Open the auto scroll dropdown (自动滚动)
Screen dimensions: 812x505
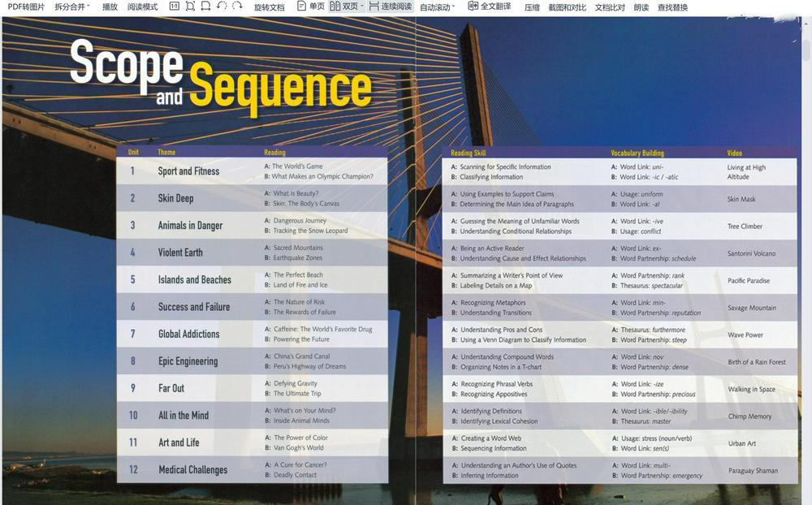pyautogui.click(x=437, y=6)
